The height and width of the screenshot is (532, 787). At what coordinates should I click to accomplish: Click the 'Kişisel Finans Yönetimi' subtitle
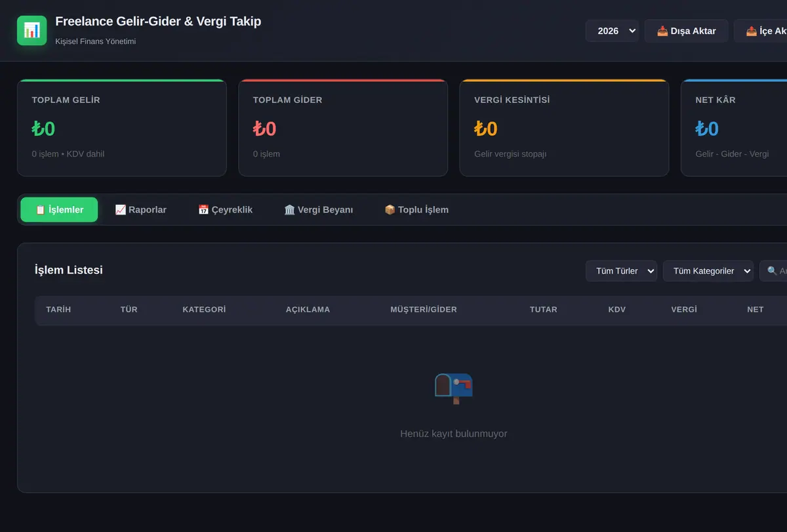(96, 41)
